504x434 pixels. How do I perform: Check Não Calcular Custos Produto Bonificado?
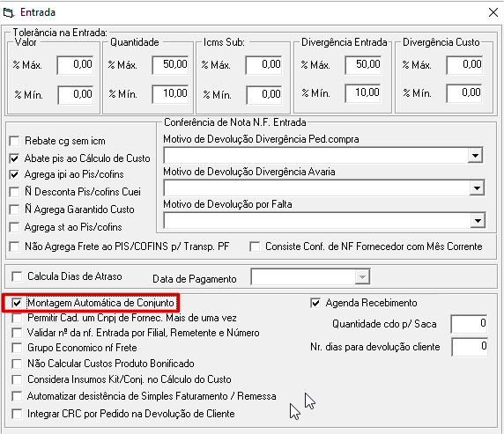(x=17, y=364)
